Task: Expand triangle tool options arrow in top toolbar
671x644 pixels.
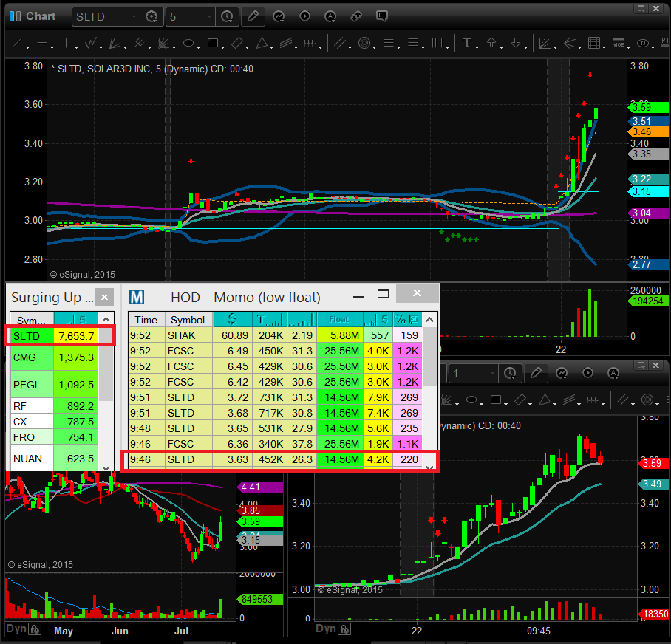Action: tap(272, 47)
